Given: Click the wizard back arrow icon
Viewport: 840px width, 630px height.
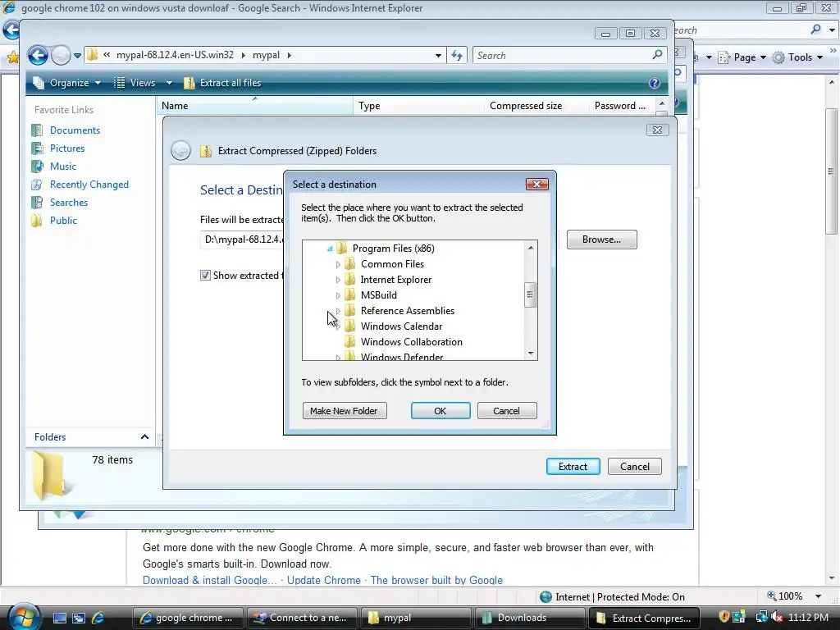Looking at the screenshot, I should coord(180,151).
